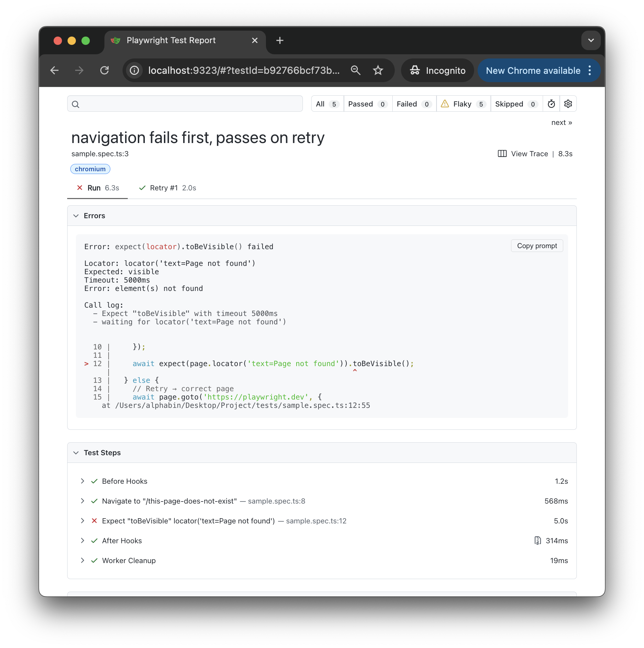Switch to the Retry #1 tab
This screenshot has height=648, width=644.
tap(167, 188)
